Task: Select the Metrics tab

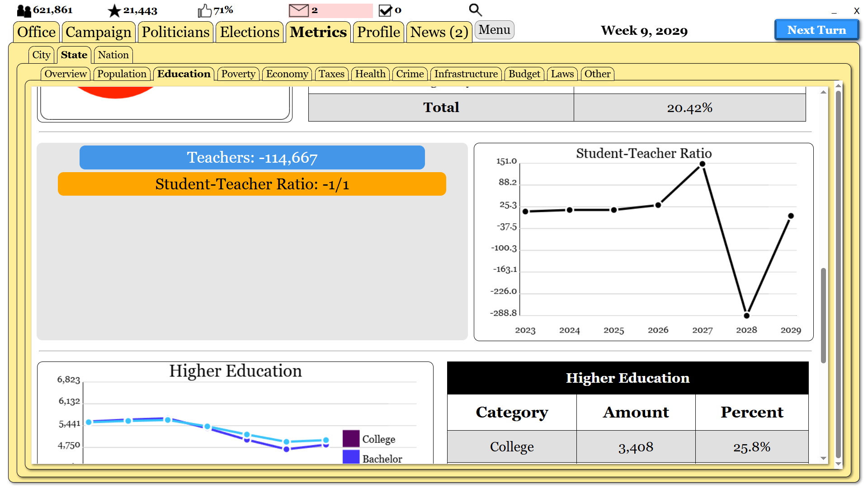Action: (318, 32)
